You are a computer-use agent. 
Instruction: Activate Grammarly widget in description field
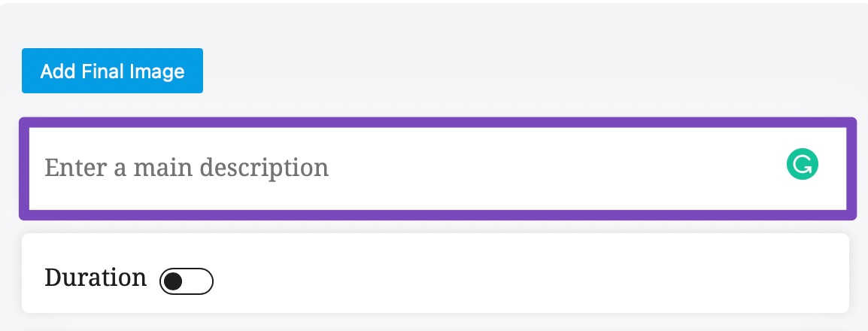pos(802,165)
